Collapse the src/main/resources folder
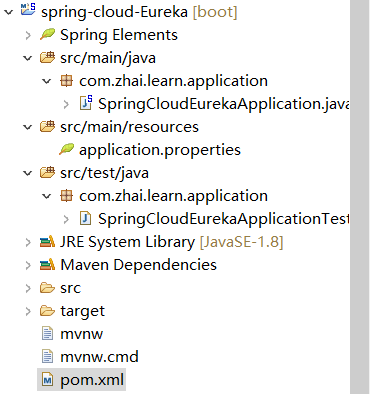Viewport: 371px width, 394px height. (x=28, y=127)
